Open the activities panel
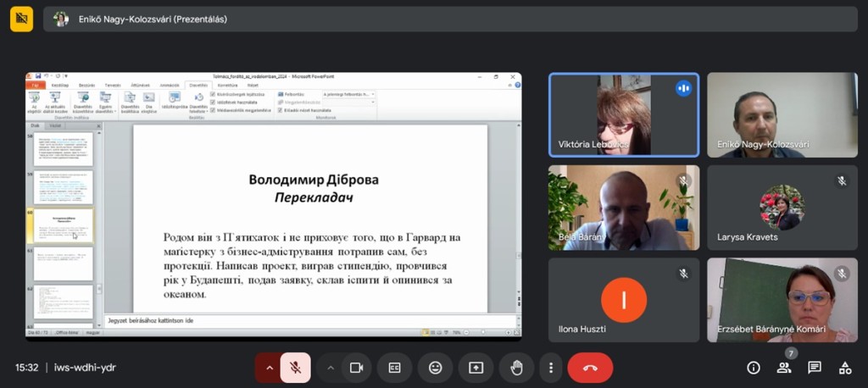The image size is (868, 388). (845, 368)
